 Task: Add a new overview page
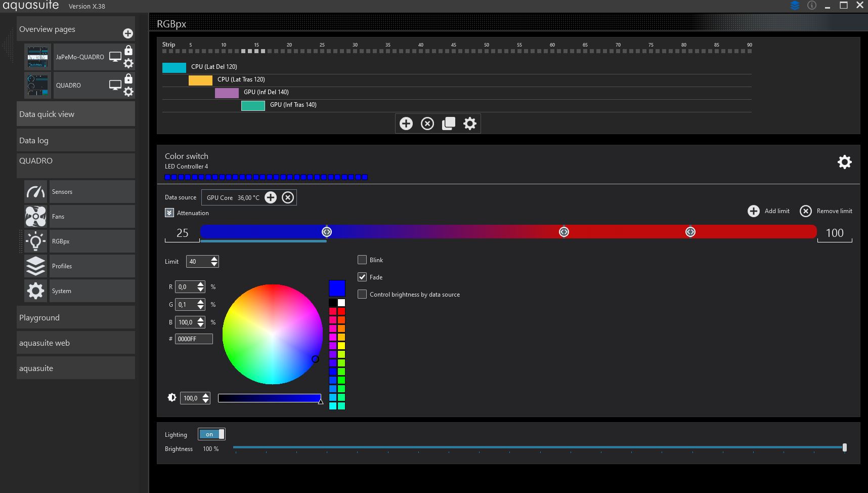click(128, 33)
